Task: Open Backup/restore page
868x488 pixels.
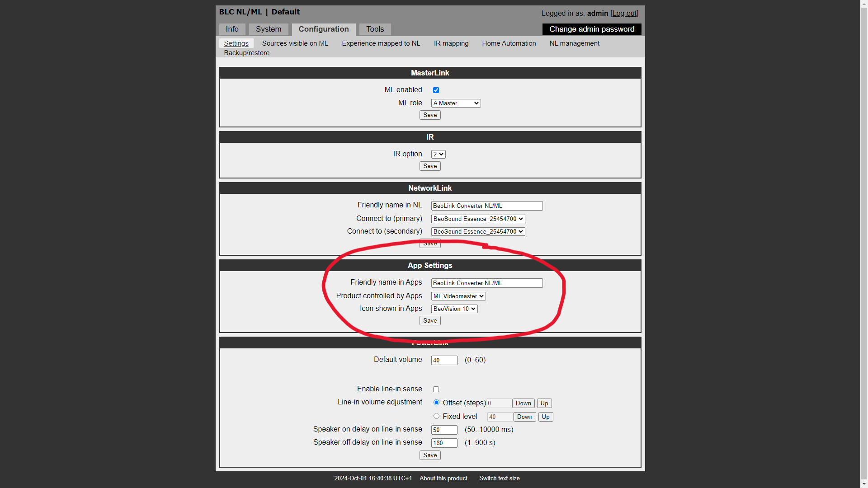Action: pos(246,53)
